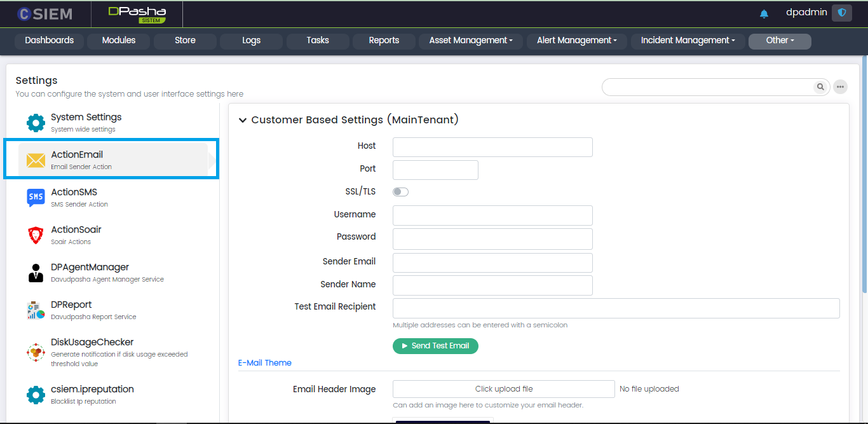Open the Reports menu item
Screen dimensions: 868x424
384,41
